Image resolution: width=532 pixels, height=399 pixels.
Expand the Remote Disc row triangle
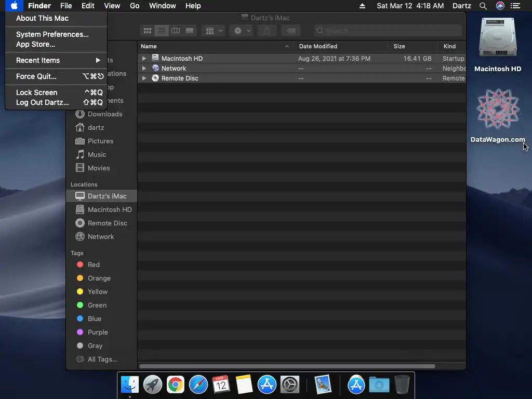click(x=144, y=78)
